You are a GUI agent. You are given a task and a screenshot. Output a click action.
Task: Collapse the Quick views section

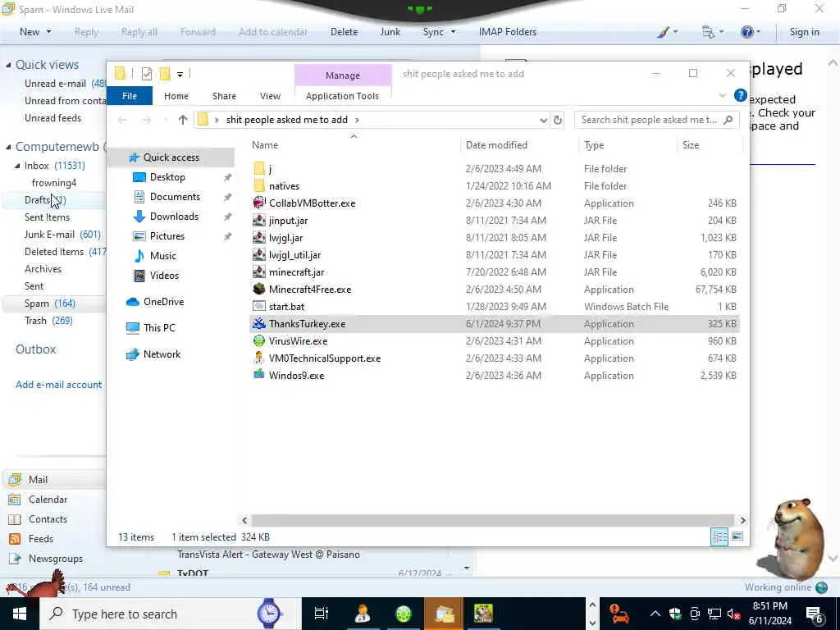coord(8,65)
